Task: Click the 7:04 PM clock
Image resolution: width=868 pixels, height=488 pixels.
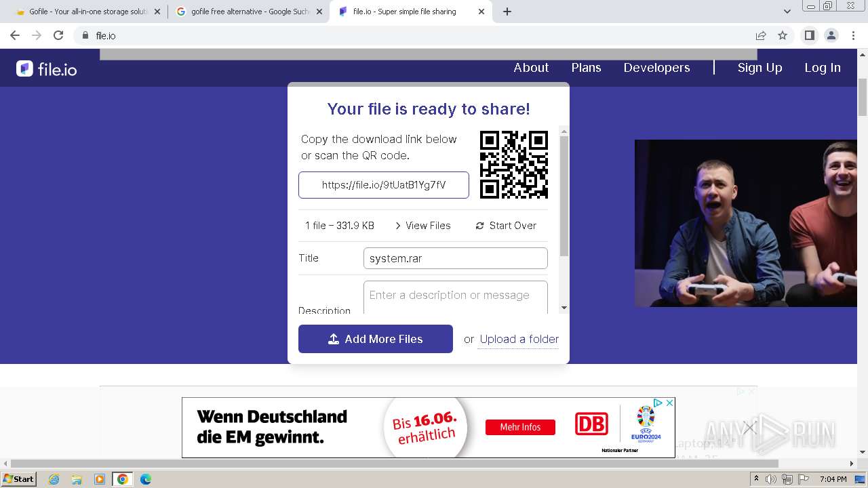Action: (x=833, y=479)
